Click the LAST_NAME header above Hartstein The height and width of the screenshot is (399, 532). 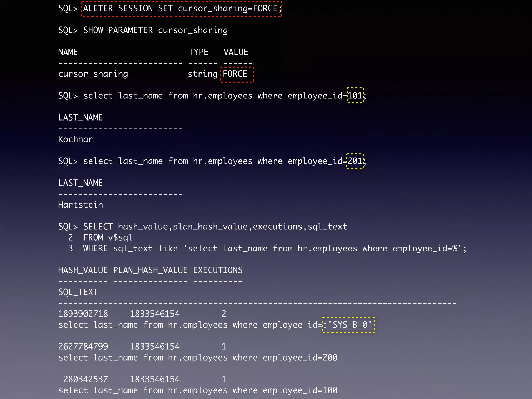tap(81, 183)
